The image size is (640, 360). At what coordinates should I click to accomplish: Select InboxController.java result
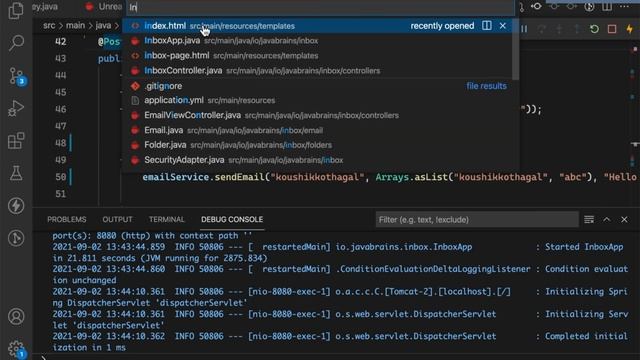[x=318, y=71]
